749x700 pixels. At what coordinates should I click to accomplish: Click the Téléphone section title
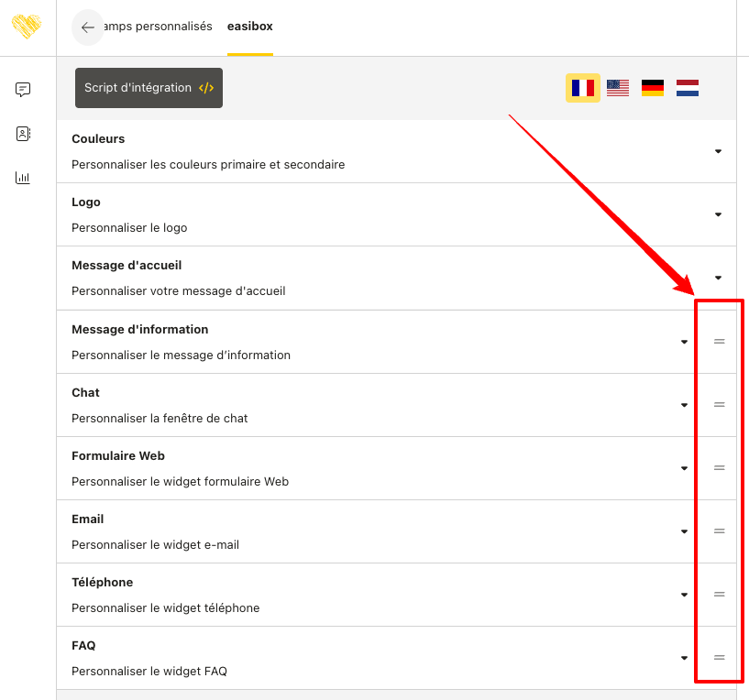point(102,583)
